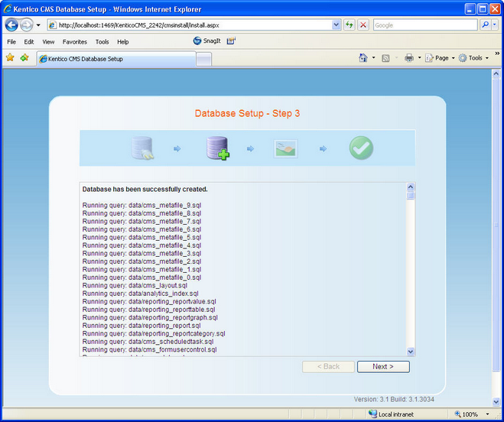The width and height of the screenshot is (504, 422).
Task: Expand zoom level dropdown arrow
Action: [488, 414]
